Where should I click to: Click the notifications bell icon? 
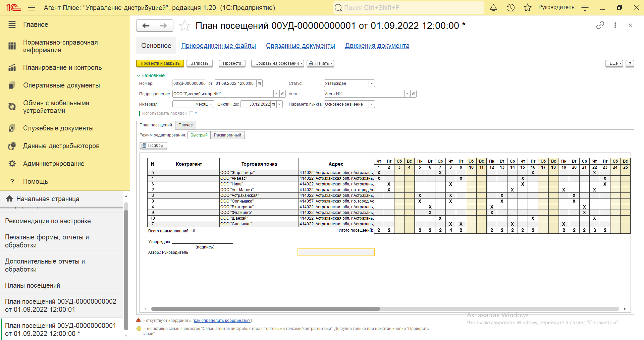[x=493, y=8]
